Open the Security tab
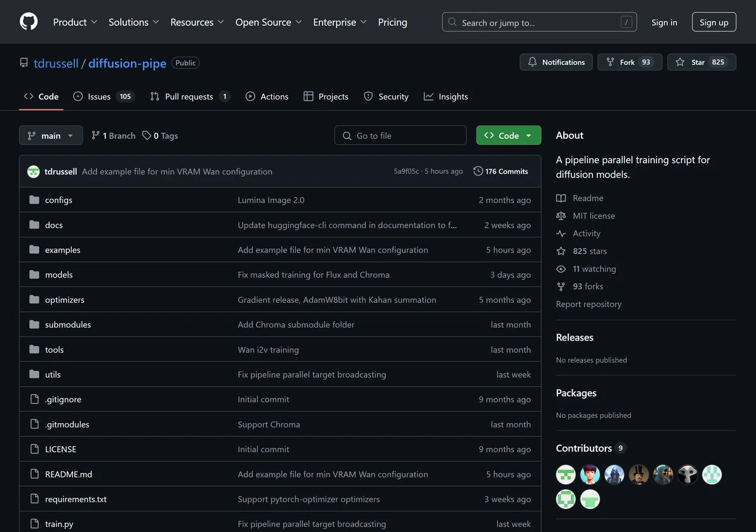 click(x=386, y=96)
